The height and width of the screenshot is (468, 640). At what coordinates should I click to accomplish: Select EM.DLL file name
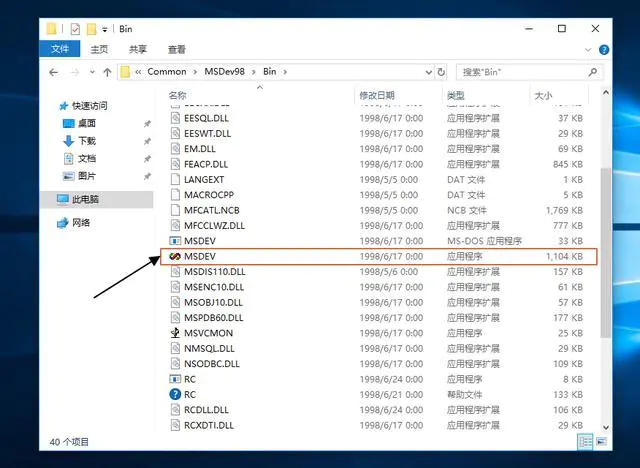200,149
